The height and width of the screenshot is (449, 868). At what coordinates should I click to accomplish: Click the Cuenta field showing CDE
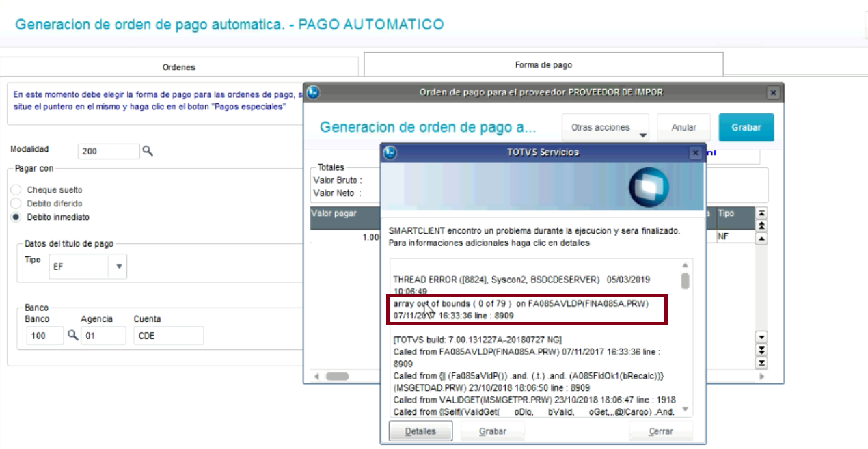pos(168,336)
